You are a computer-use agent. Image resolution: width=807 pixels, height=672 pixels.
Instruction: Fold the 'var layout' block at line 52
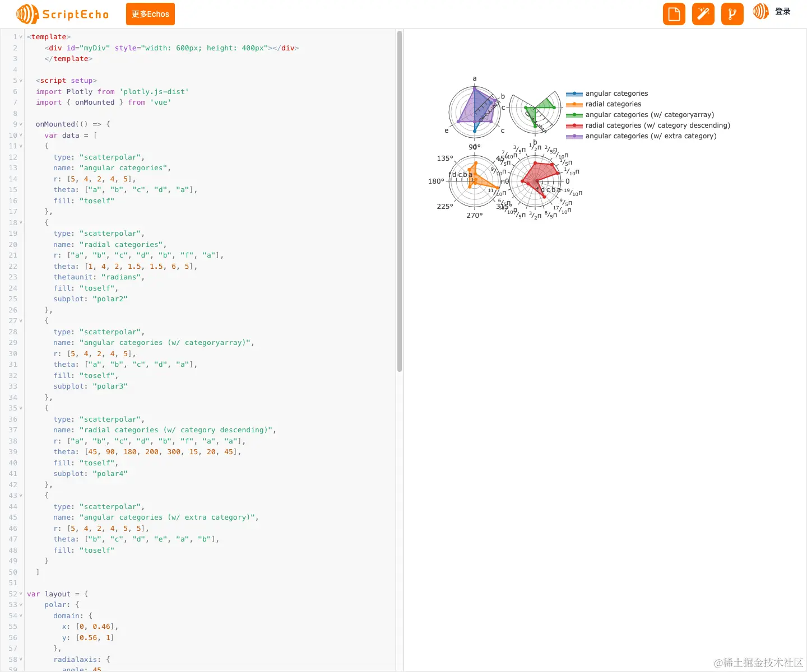pos(21,594)
